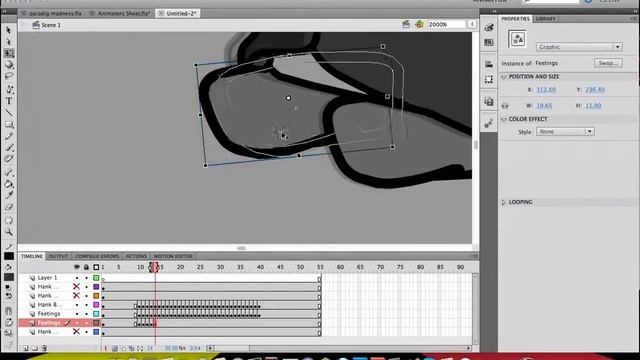Viewport: 640px width, 360px height.
Task: Hide Layer 1 via its visibility dot
Action: point(77,278)
